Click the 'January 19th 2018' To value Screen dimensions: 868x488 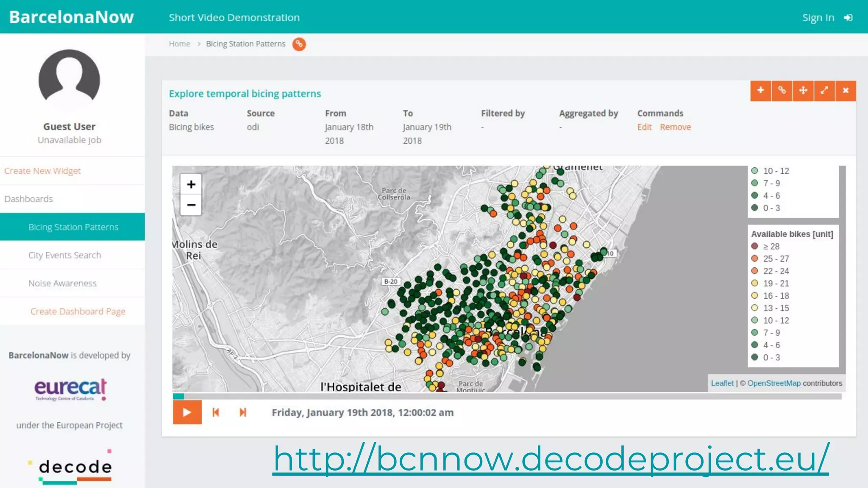427,134
